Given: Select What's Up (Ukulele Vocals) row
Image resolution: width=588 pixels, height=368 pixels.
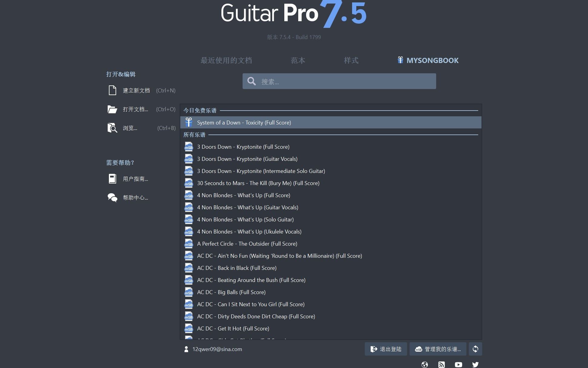Looking at the screenshot, I should click(x=331, y=231).
